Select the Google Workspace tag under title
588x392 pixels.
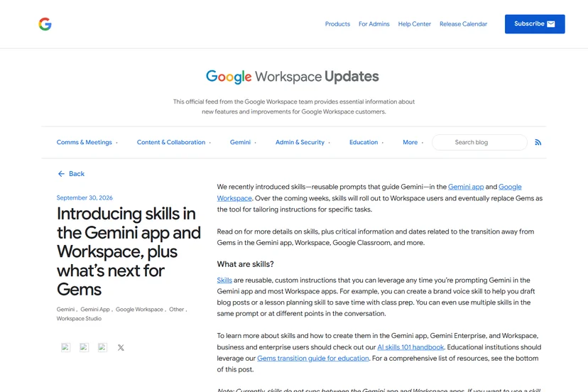139,309
